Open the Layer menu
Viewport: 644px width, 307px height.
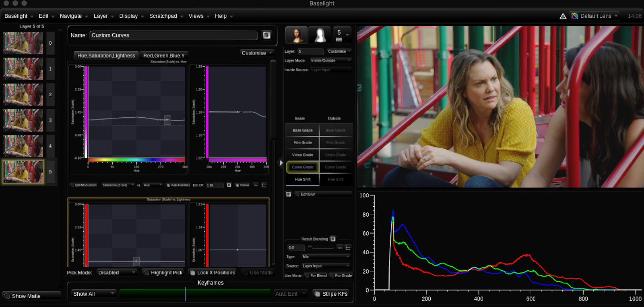pyautogui.click(x=104, y=16)
